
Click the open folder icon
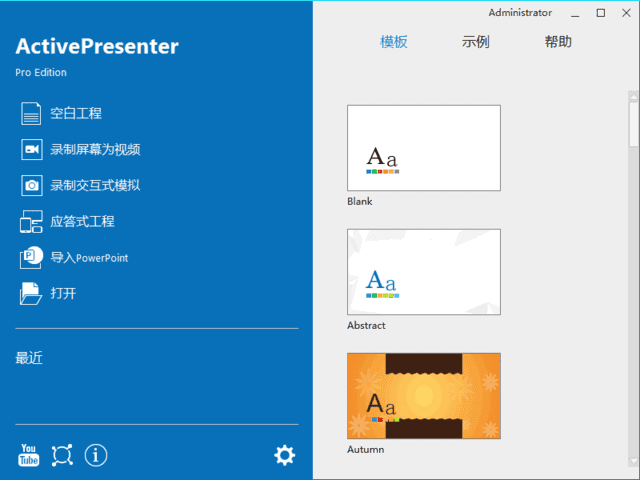[31, 293]
